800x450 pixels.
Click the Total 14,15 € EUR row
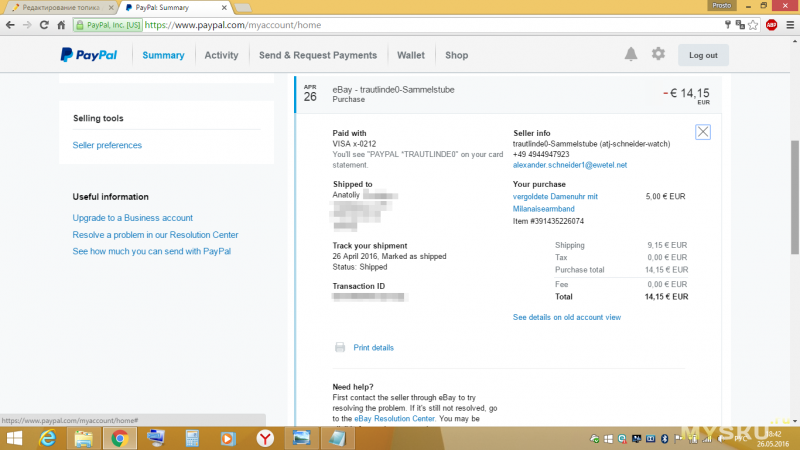[x=621, y=296]
